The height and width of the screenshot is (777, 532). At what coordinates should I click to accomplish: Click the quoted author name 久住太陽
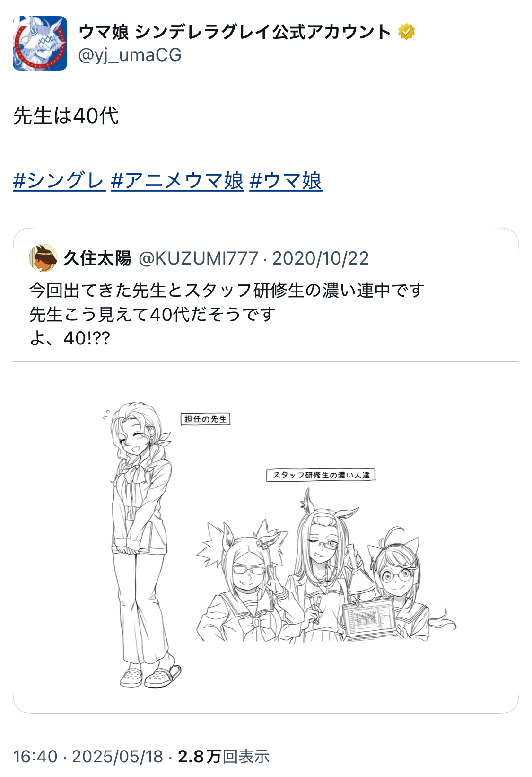tap(97, 258)
